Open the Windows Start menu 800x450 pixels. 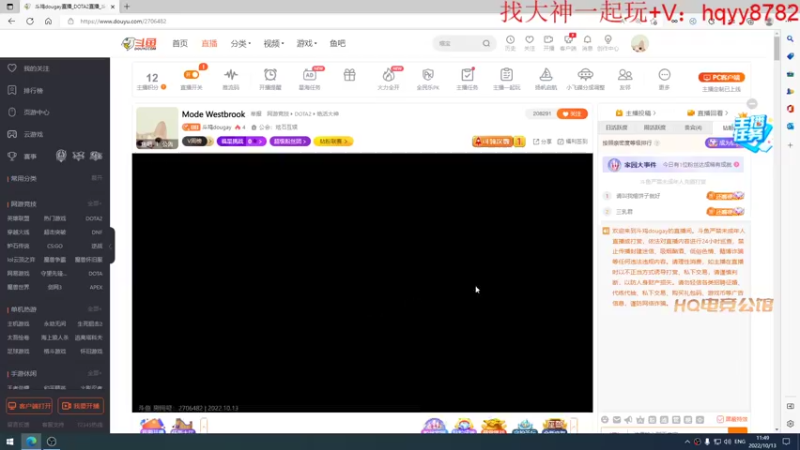pos(9,442)
